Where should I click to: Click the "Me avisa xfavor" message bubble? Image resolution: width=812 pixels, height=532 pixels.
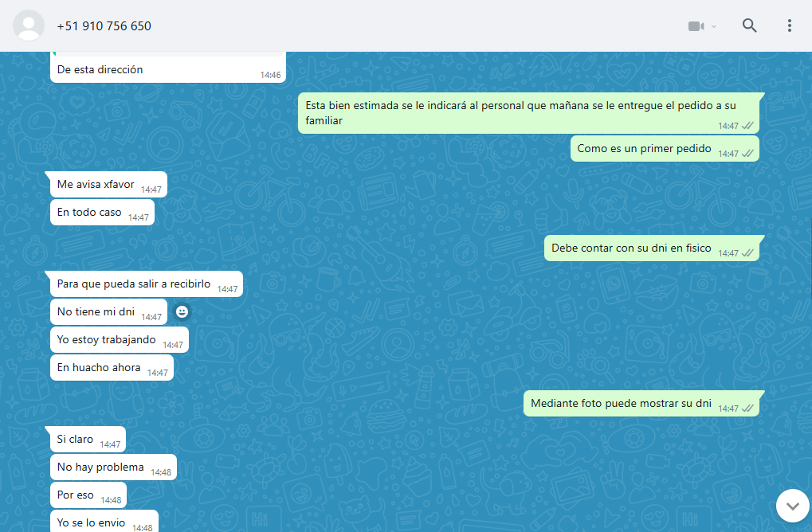(96, 184)
